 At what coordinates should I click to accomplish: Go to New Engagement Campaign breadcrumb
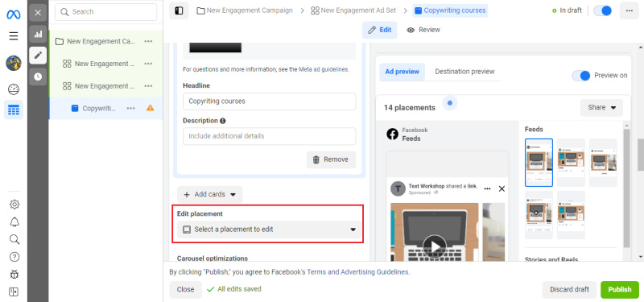click(245, 10)
